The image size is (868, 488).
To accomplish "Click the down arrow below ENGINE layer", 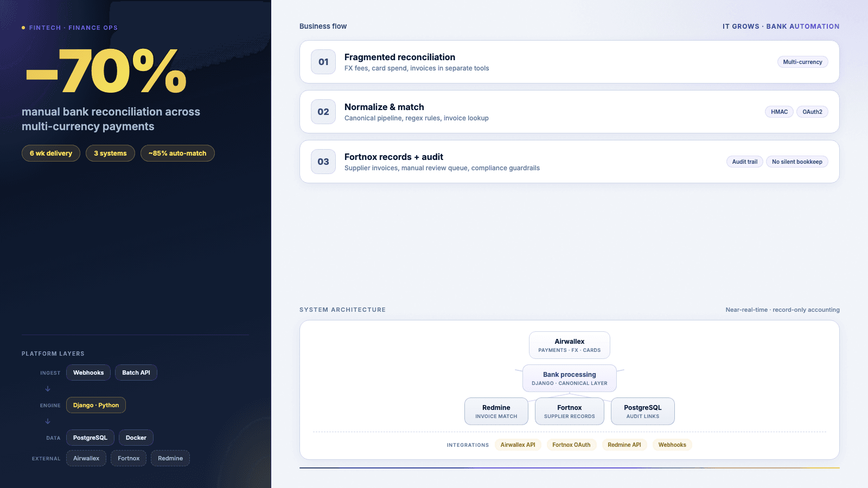I will click(x=48, y=421).
